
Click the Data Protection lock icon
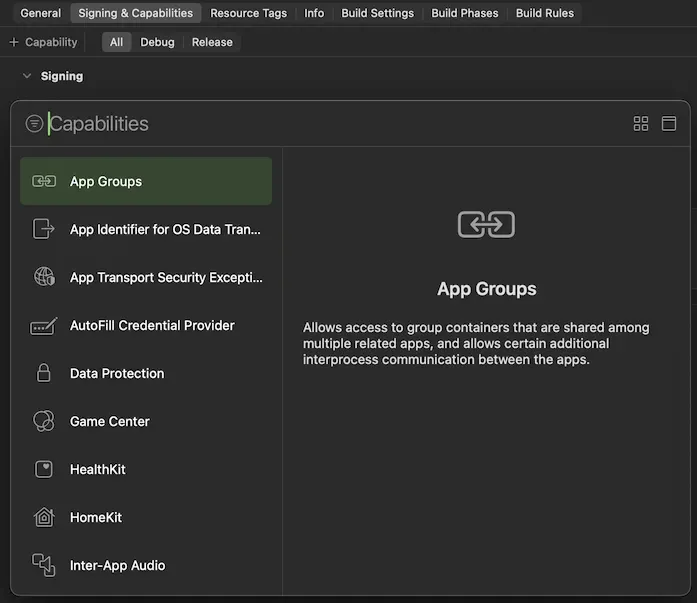point(44,373)
